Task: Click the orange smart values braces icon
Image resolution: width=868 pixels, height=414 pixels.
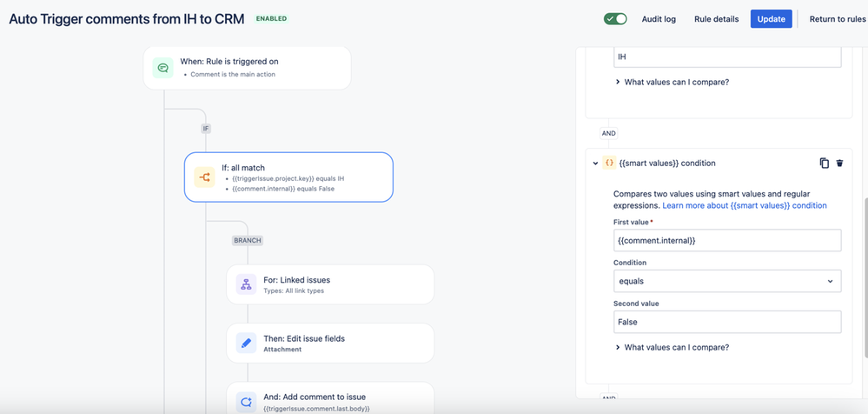Action: click(609, 163)
